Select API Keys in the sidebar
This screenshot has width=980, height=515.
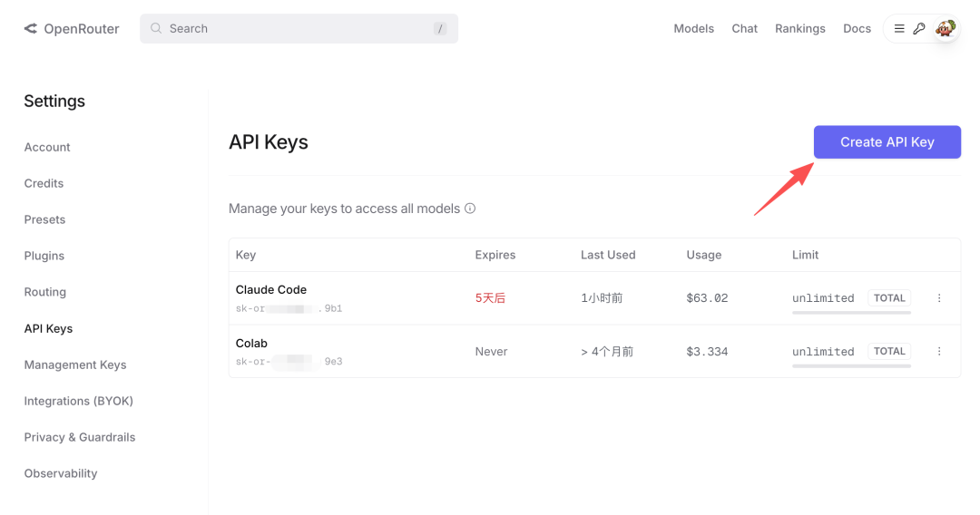[x=48, y=328]
